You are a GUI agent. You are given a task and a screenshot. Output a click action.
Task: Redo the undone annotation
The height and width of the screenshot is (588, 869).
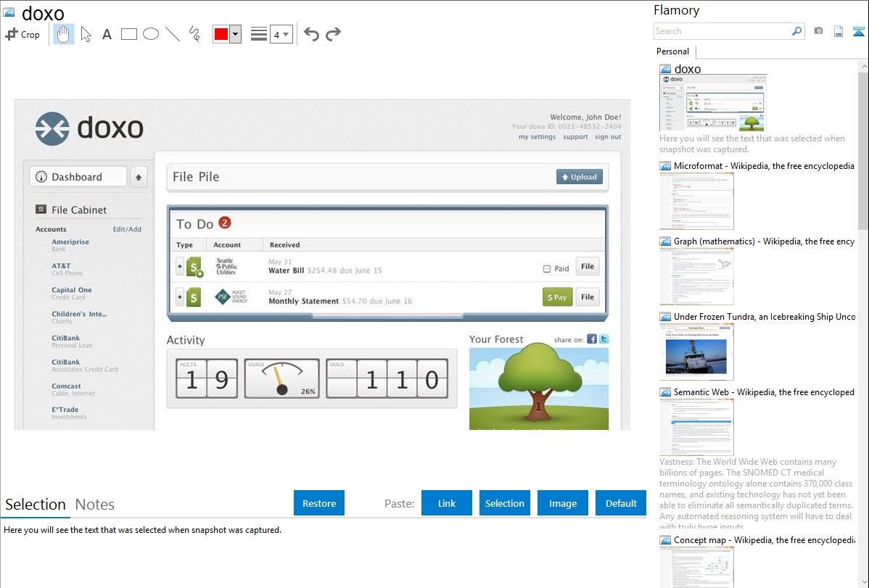tap(333, 34)
